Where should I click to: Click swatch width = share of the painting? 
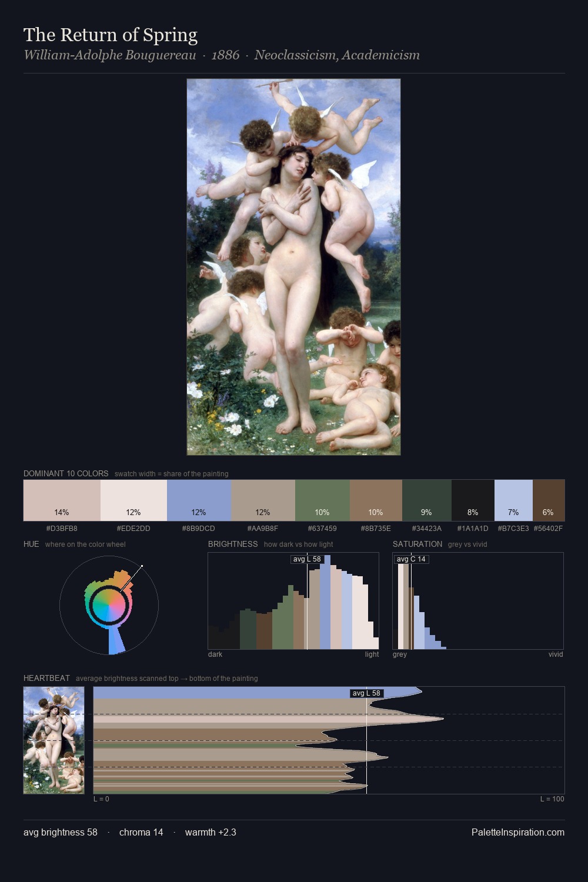coord(172,474)
